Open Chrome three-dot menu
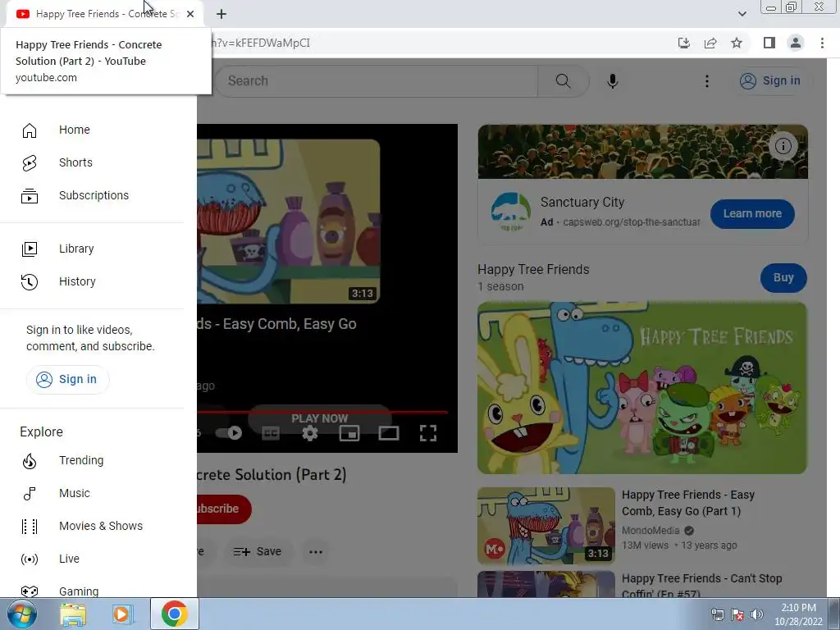The image size is (840, 630). pos(822,43)
